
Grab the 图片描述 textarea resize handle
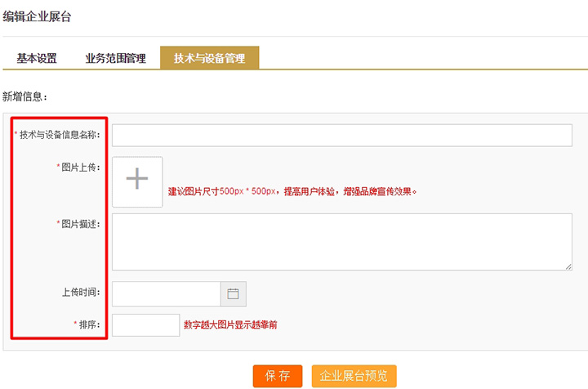tap(568, 266)
